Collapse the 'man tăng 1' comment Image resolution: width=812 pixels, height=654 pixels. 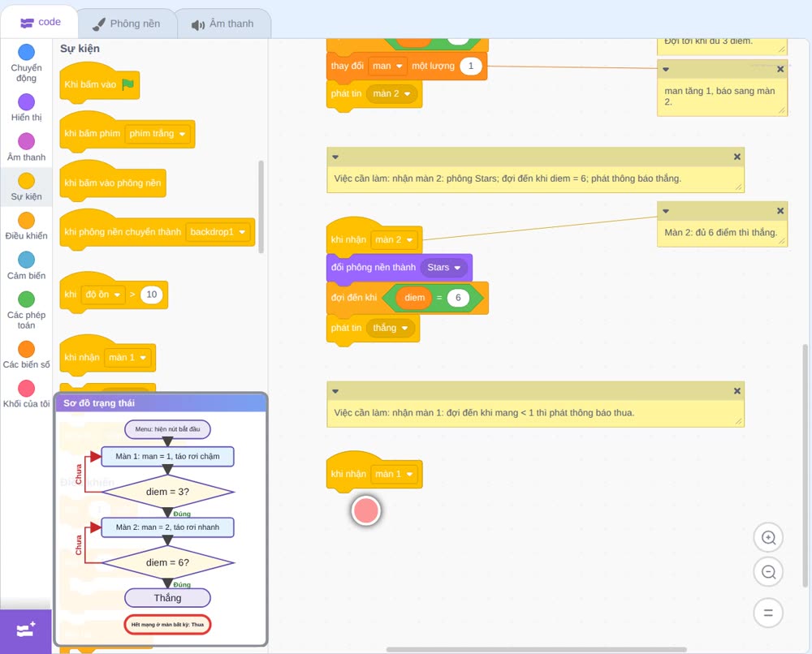(666, 69)
